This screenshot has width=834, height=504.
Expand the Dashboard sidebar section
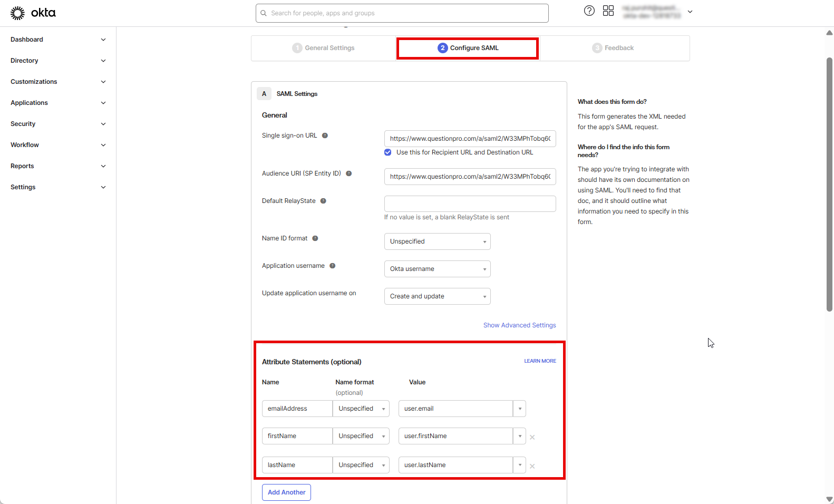[58, 40]
